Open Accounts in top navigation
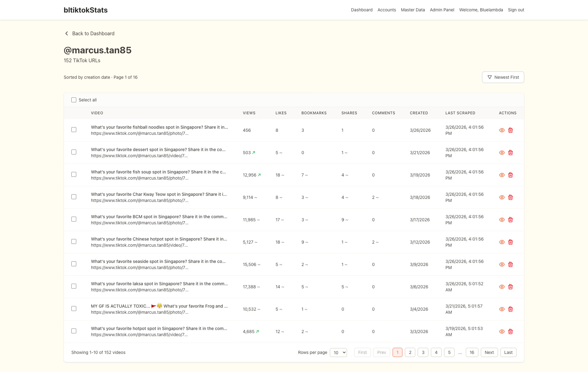Image resolution: width=588 pixels, height=372 pixels. (x=386, y=10)
